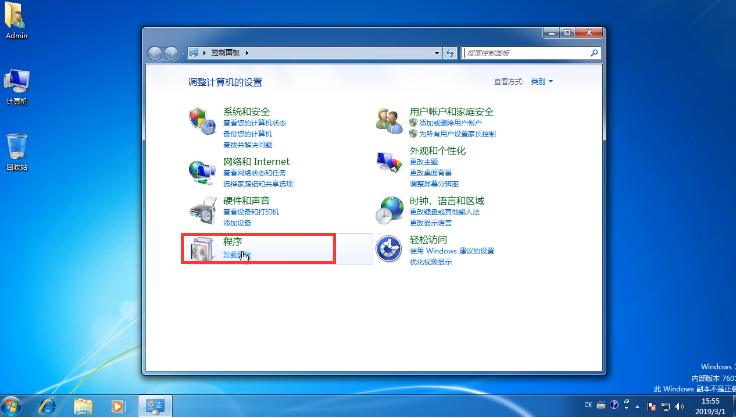Open the 外观和个性化 monitor icon
This screenshot has height=418, width=736.
389,162
